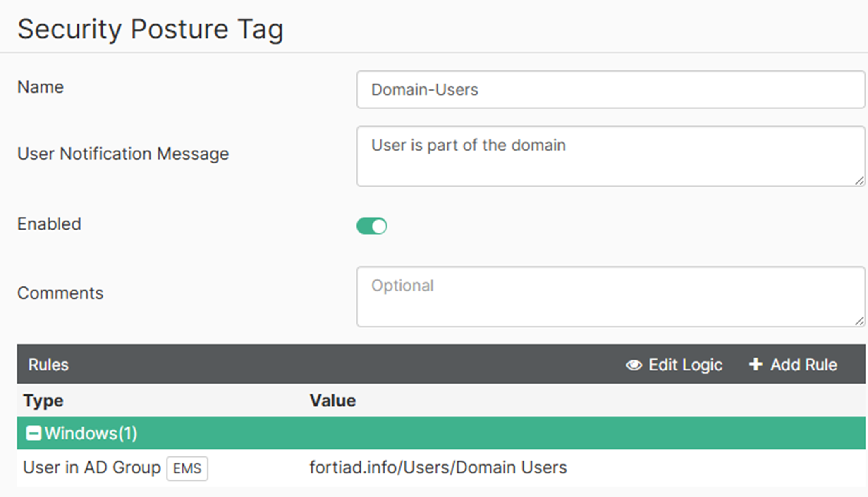This screenshot has width=868, height=497.
Task: Click the Comments box resize handle
Action: pos(859,321)
